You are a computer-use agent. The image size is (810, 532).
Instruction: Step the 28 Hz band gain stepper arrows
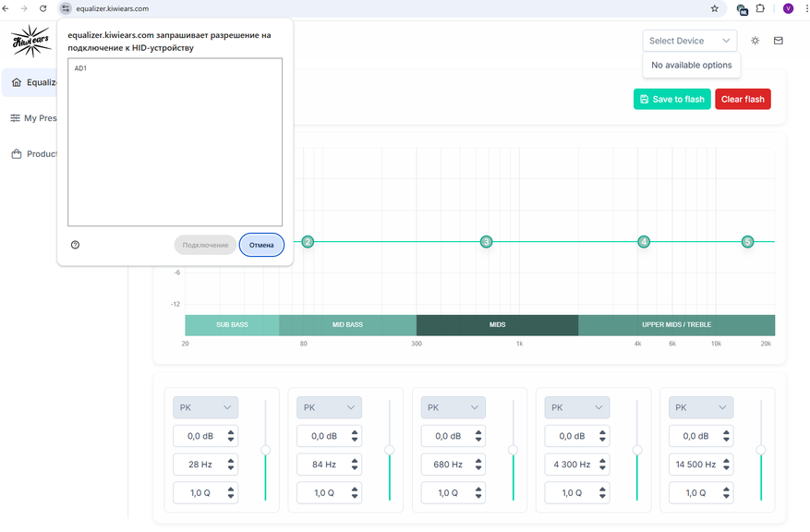[x=231, y=436]
